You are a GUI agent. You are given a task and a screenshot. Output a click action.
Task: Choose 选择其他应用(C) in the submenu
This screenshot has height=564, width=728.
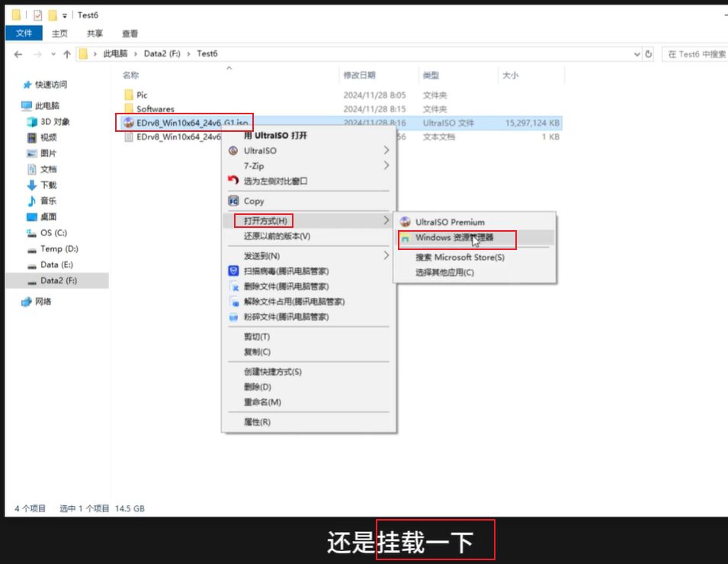(x=444, y=272)
